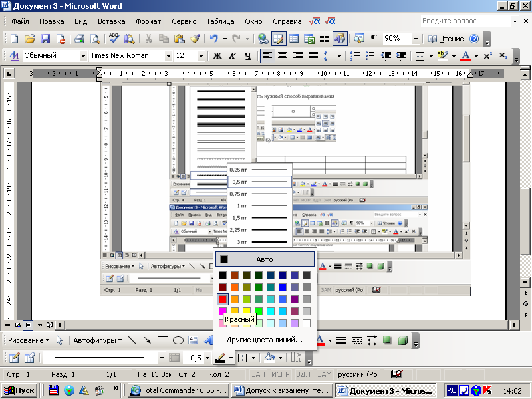Insert Excel worksheet icon

tap(309, 39)
